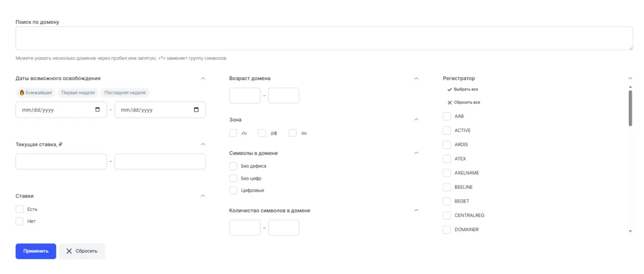Click the Сбросить filters button
The image size is (644, 274).
(82, 251)
